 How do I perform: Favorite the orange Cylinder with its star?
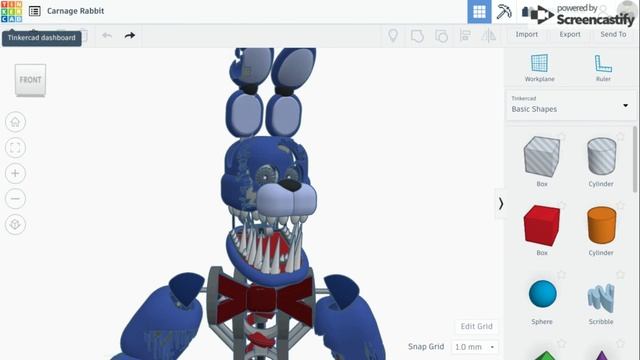[x=620, y=205]
